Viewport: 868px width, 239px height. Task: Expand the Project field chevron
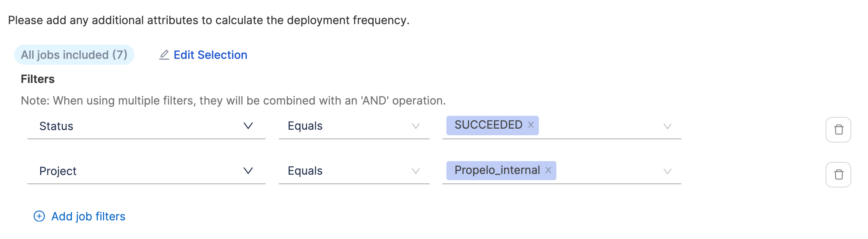[248, 171]
